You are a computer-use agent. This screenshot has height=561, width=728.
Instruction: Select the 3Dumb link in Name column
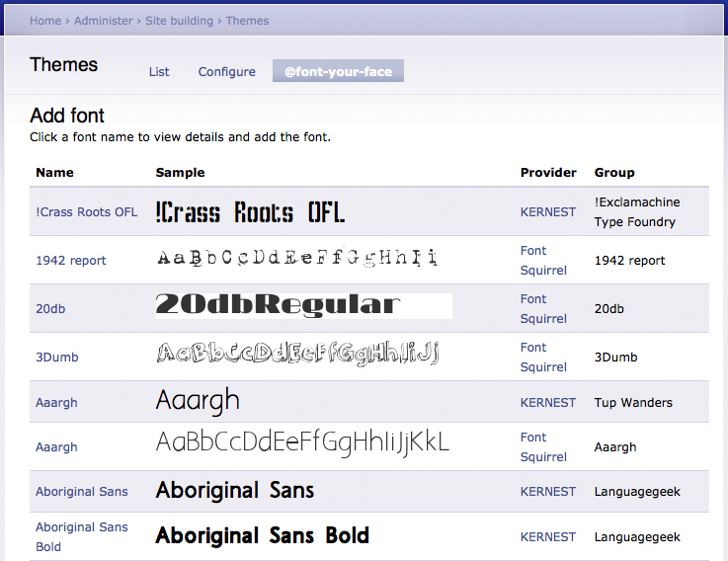tap(57, 358)
